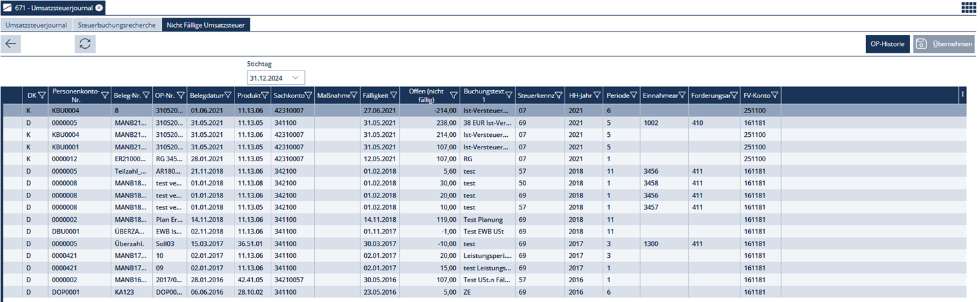The width and height of the screenshot is (980, 302).
Task: Open filter for Beleg-Nr. column
Action: (x=146, y=95)
